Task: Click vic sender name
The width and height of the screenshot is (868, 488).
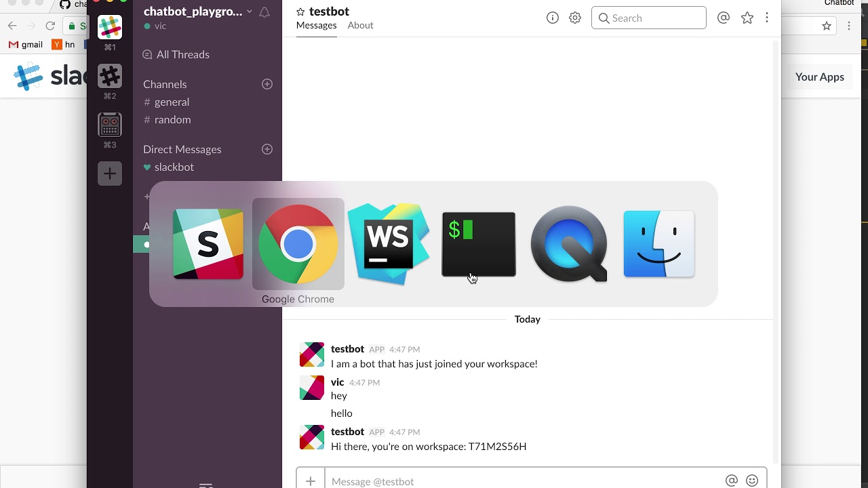Action: [x=338, y=382]
